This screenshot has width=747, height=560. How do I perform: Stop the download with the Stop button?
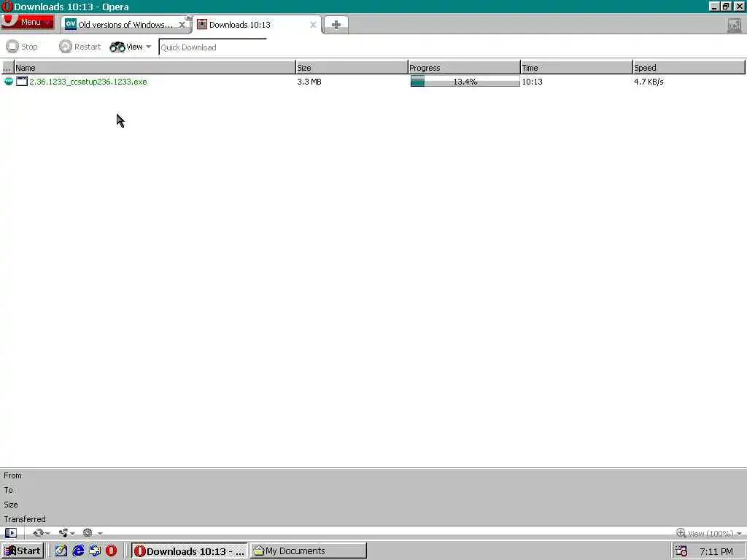point(22,47)
